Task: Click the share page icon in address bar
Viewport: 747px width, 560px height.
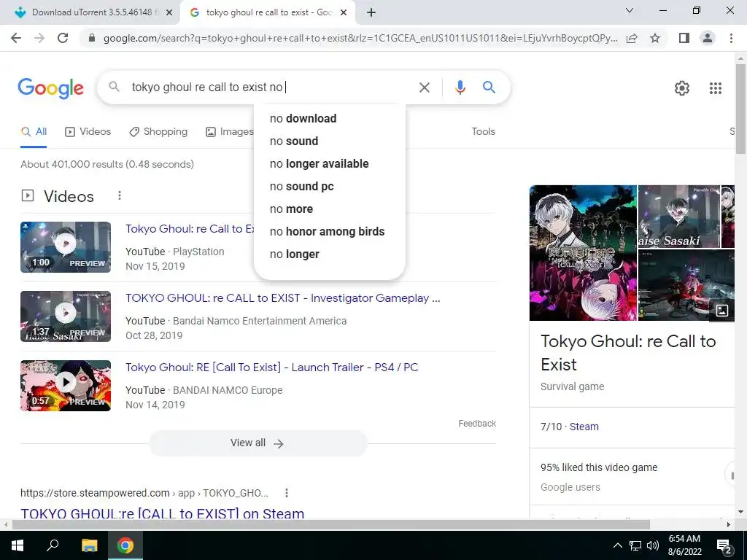Action: pyautogui.click(x=632, y=38)
